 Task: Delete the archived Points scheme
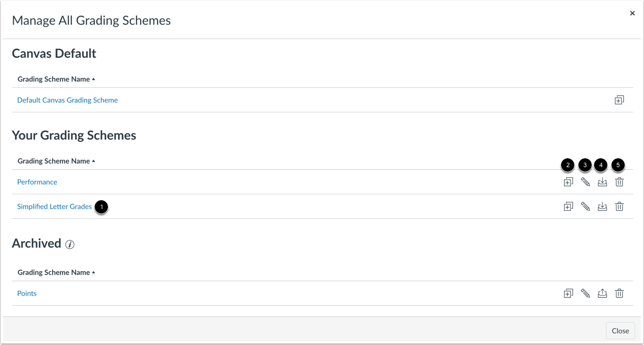pos(619,293)
